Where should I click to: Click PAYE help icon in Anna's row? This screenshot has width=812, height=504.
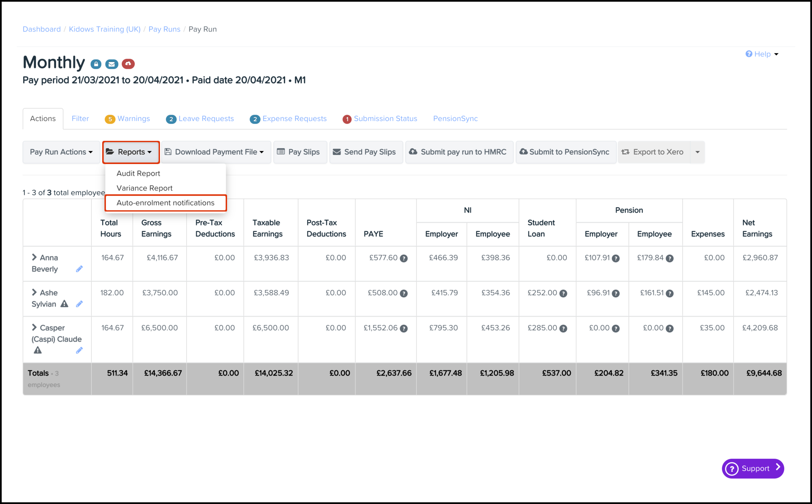[404, 258]
